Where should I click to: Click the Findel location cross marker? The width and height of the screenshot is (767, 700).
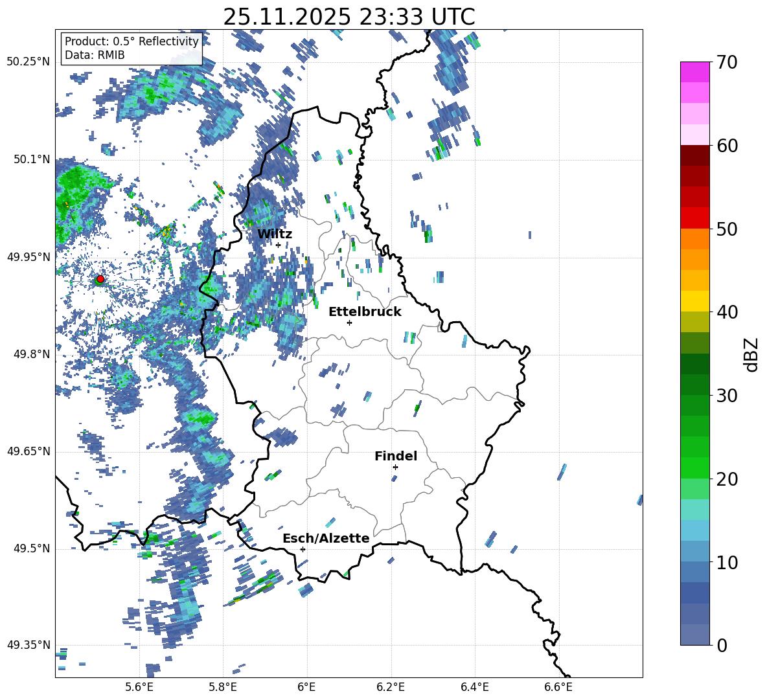pyautogui.click(x=395, y=468)
